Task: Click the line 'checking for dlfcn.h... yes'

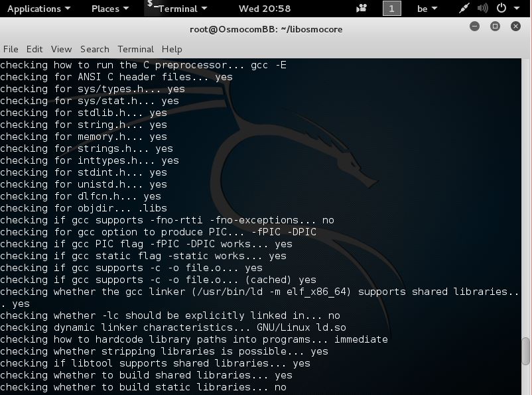Action: tap(81, 196)
